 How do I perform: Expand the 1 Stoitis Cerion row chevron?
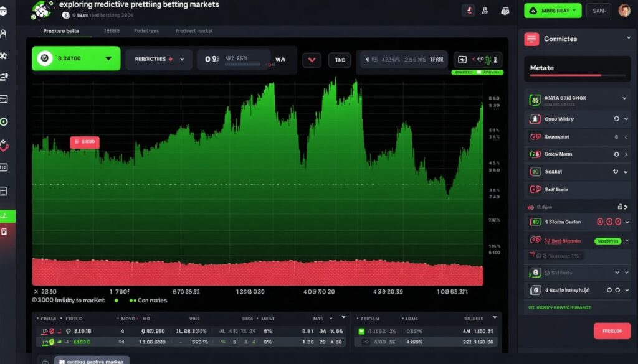(x=627, y=222)
